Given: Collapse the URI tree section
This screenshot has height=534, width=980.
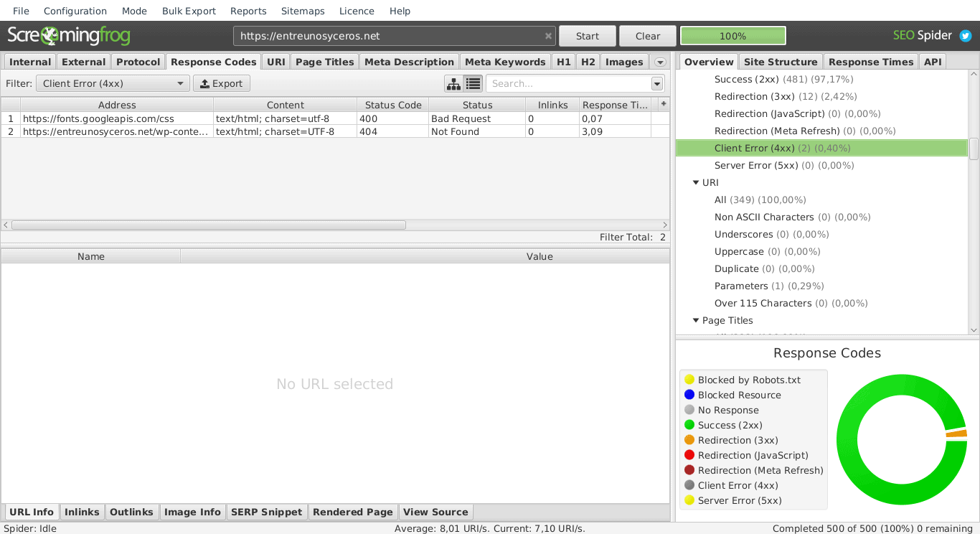Looking at the screenshot, I should coord(696,182).
